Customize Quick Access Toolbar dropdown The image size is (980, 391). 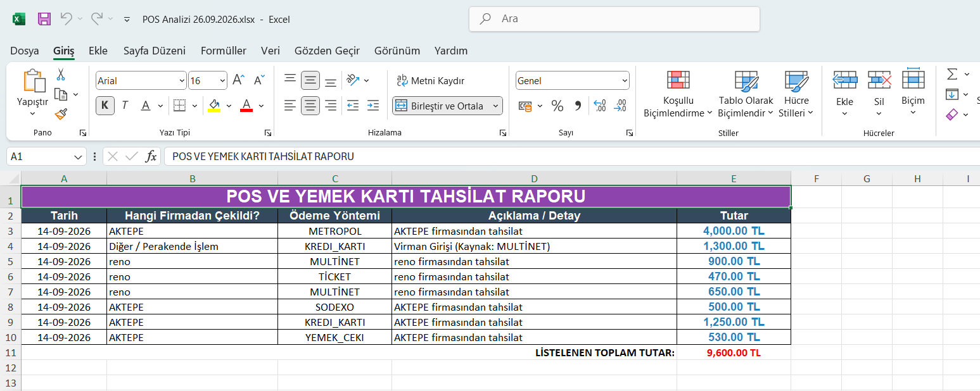127,20
